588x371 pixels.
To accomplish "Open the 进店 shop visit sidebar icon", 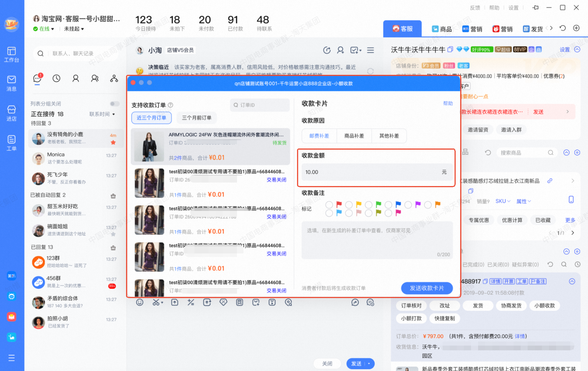I will [11, 113].
